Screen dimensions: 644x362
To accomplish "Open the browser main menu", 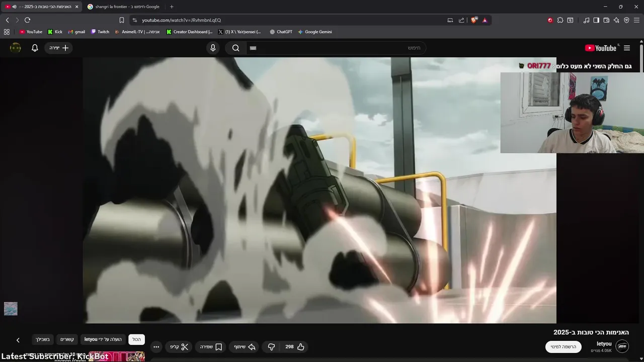I will [x=636, y=20].
